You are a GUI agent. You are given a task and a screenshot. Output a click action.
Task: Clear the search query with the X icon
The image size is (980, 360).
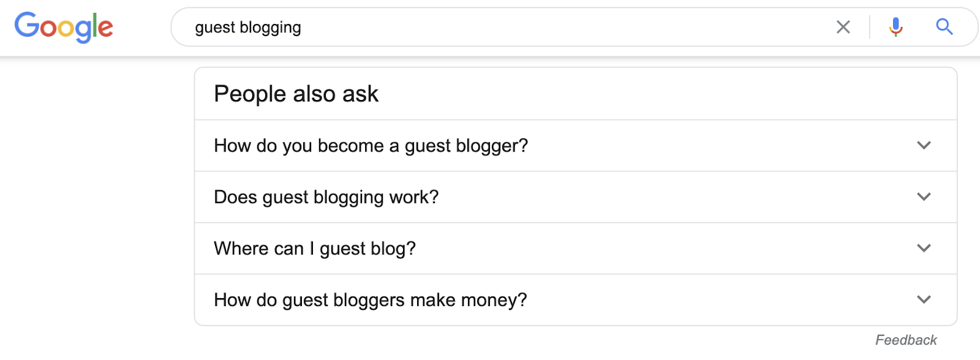[843, 27]
